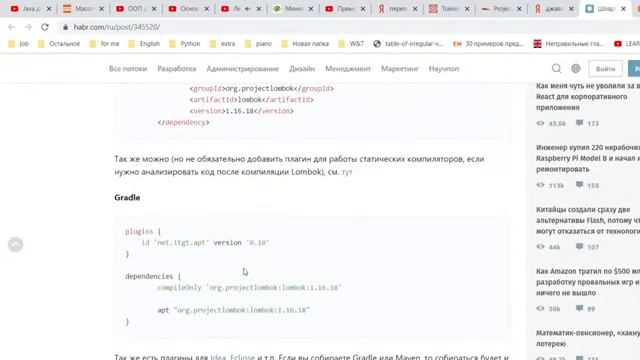
Task: Click the Войти login button
Action: 605,69
